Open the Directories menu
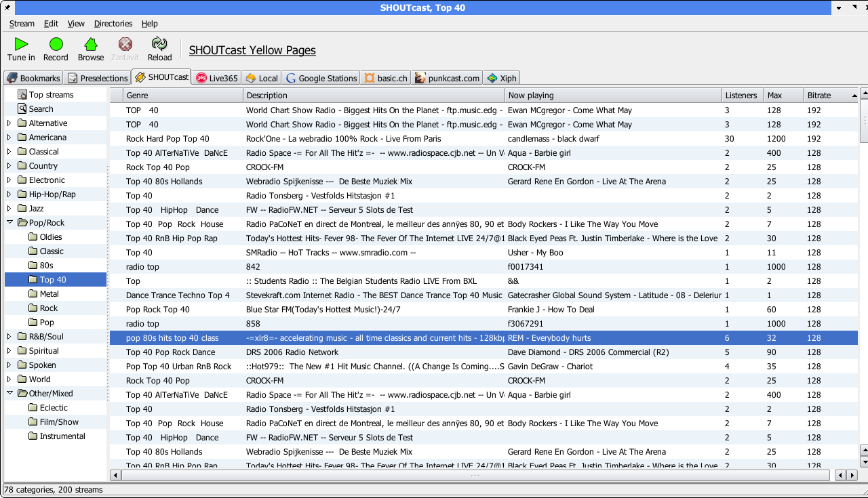Screen dimensions: 868x498 click(x=113, y=24)
